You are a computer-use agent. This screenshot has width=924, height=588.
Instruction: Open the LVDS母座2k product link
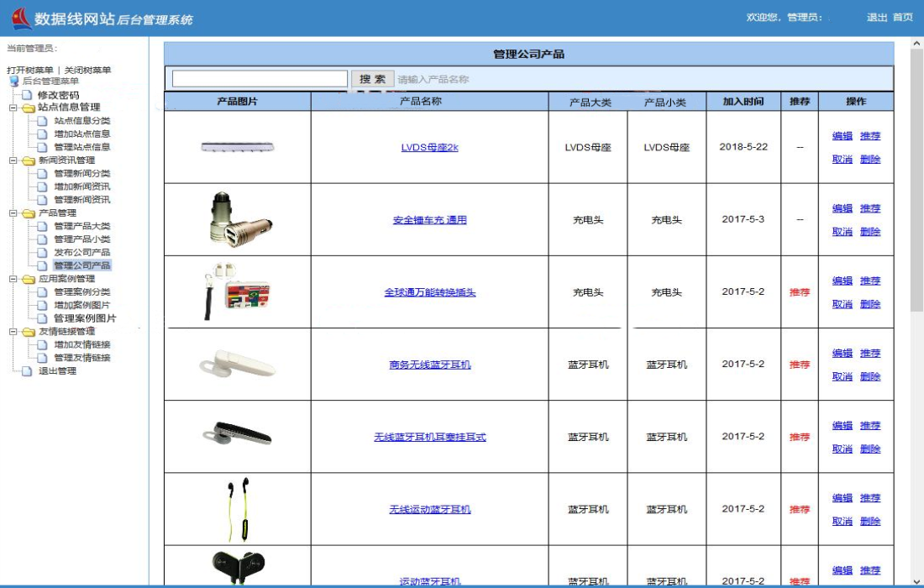(x=429, y=147)
